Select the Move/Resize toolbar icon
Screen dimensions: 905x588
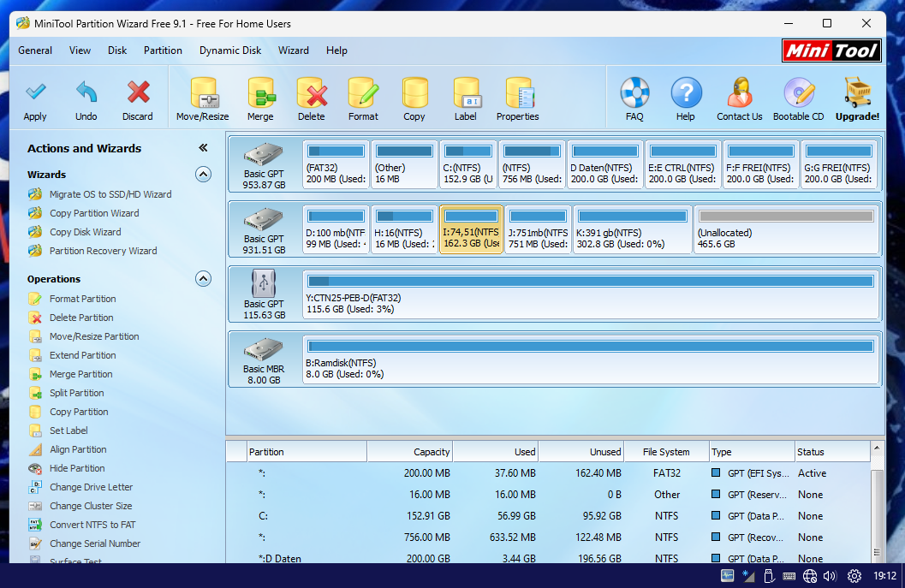[x=203, y=92]
